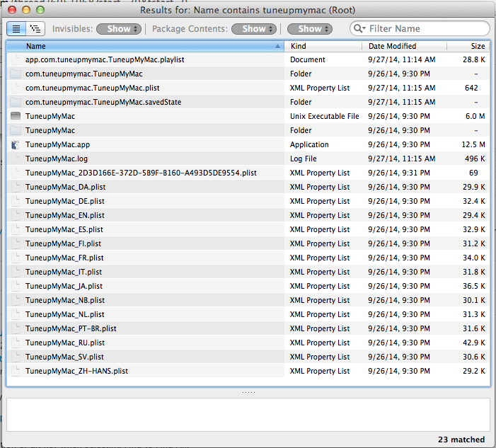The image size is (496, 448).
Task: Switch to hierarchical outline view
Action: pos(35,29)
